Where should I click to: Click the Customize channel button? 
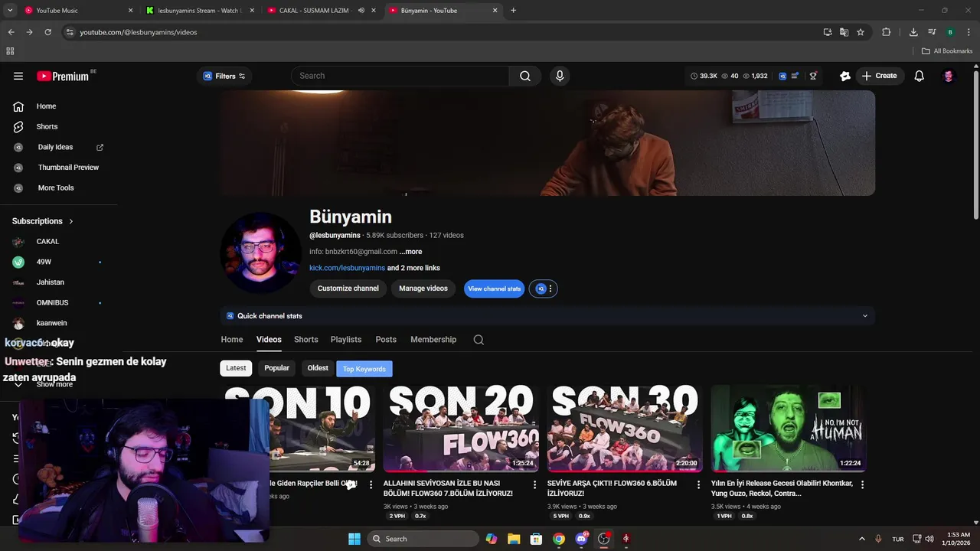click(x=348, y=289)
